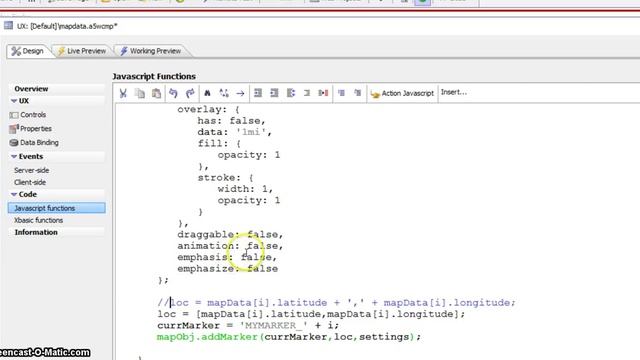Click the 'draggable: false,' code line
This screenshot has height=360, width=640.
230,235
